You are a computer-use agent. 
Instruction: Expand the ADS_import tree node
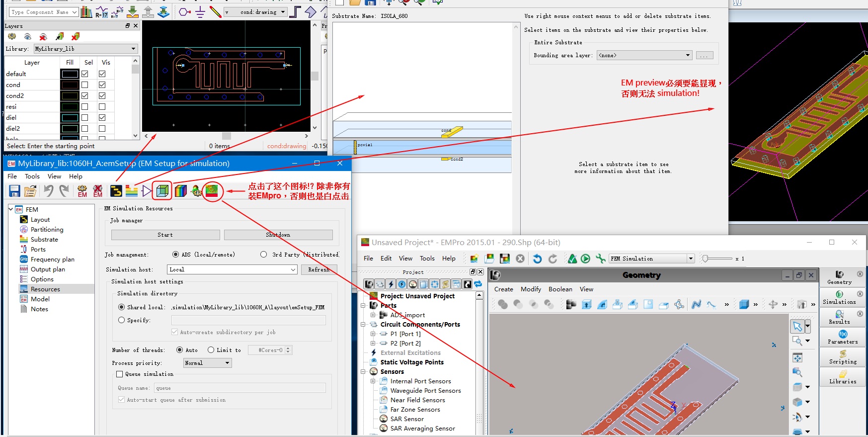373,315
